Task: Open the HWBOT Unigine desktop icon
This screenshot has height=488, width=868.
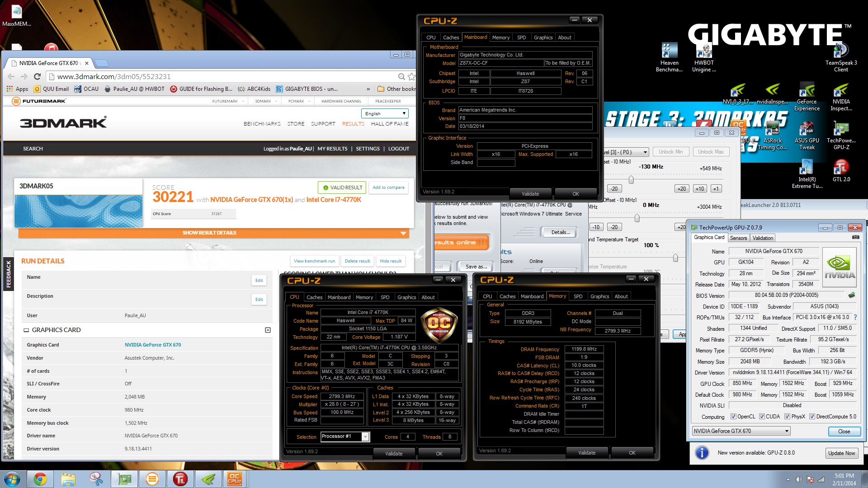Action: pos(704,57)
